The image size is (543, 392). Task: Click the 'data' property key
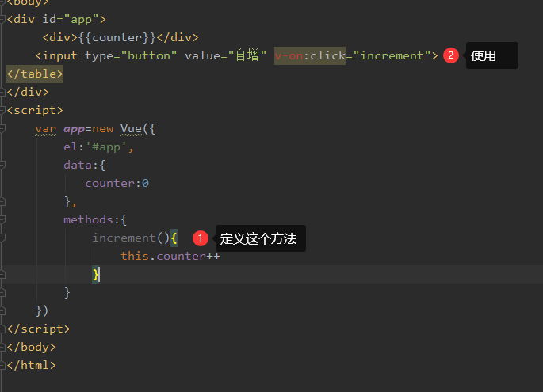78,165
